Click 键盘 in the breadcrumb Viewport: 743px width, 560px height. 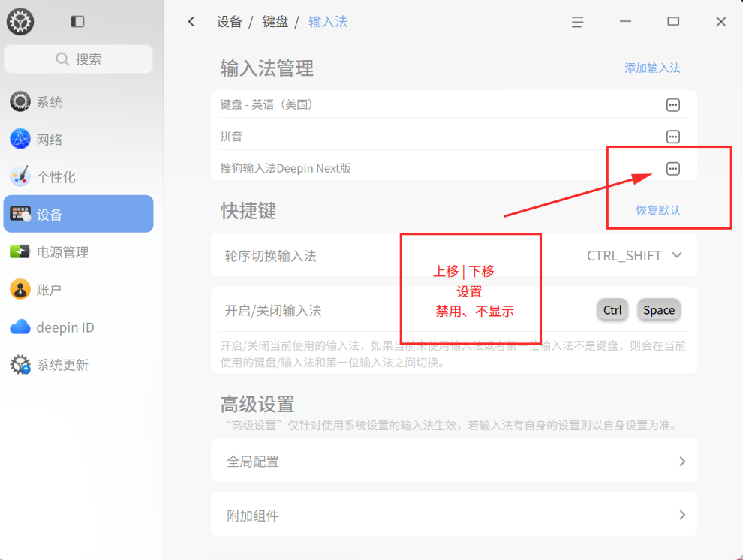tap(275, 22)
